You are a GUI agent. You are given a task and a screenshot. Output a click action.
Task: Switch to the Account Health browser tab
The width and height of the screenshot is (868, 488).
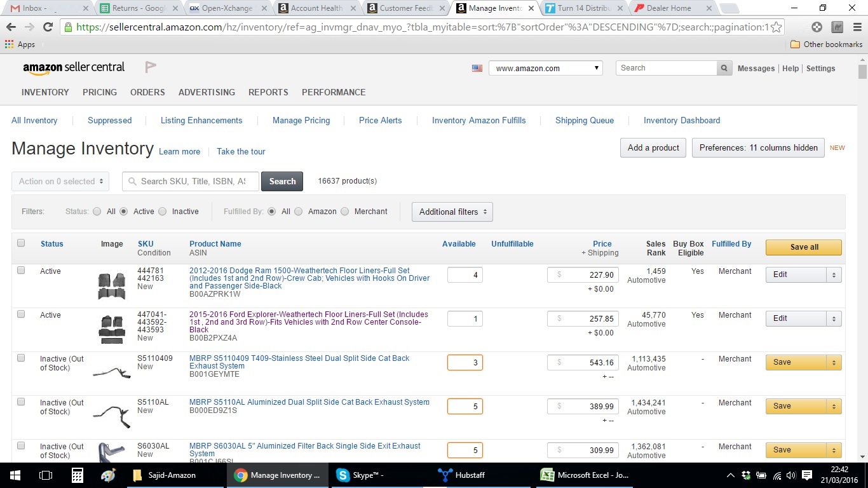[316, 8]
